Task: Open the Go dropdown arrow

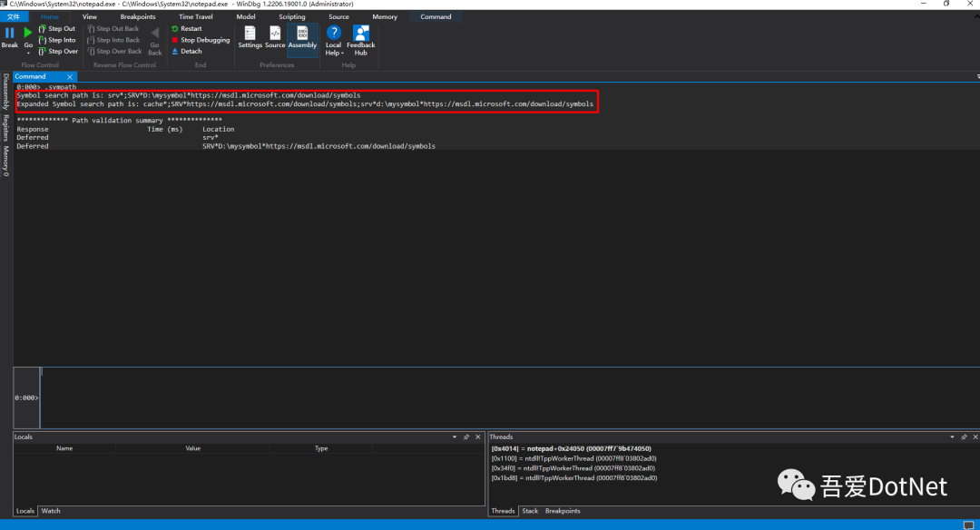Action: (28, 54)
